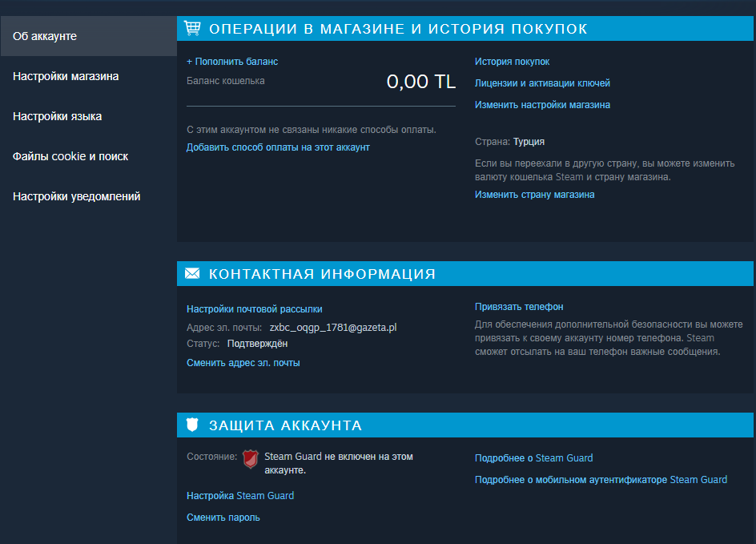This screenshot has height=544, width=756.
Task: Click Привязать телефон link
Action: point(519,307)
